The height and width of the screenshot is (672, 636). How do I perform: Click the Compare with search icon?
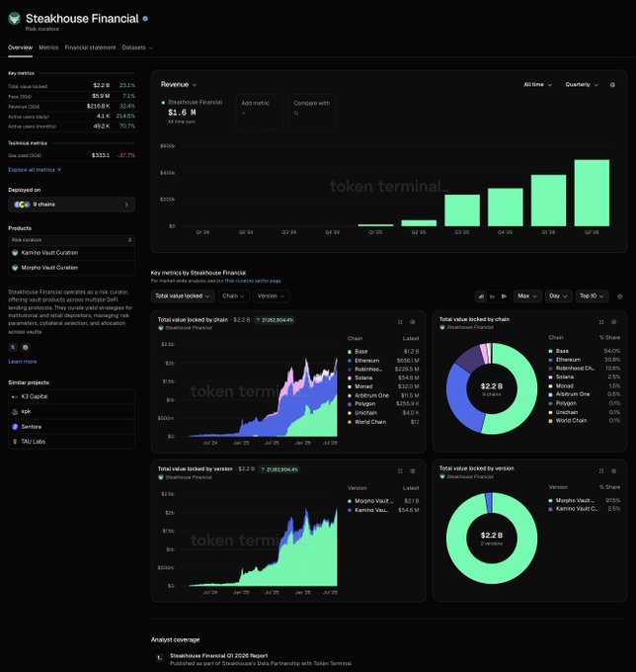coord(296,113)
